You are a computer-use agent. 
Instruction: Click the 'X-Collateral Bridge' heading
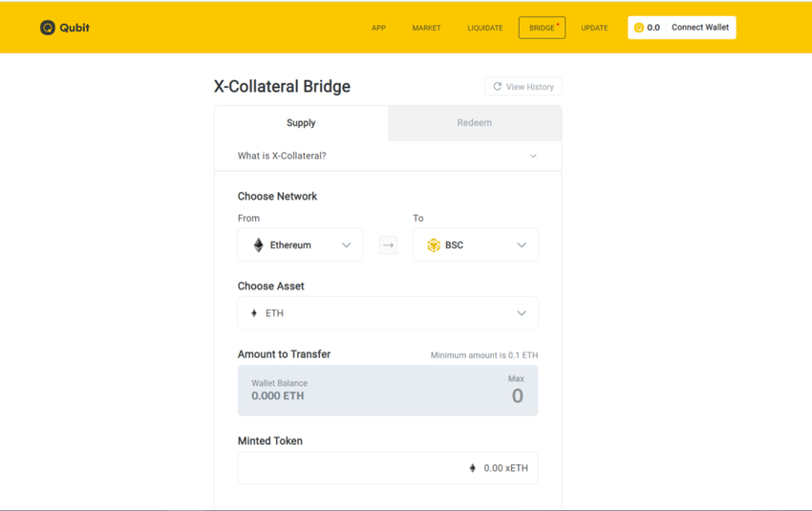coord(282,87)
